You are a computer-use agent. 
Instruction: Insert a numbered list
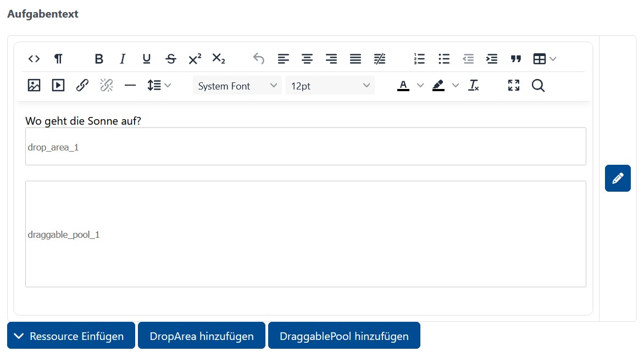tap(419, 59)
